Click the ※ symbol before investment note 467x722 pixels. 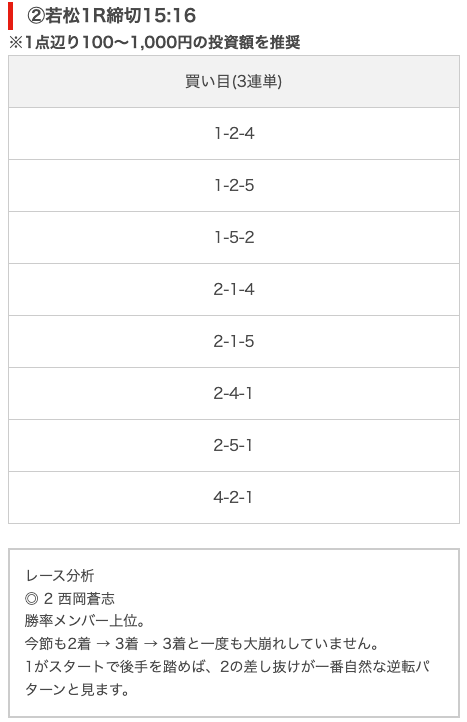tap(15, 43)
